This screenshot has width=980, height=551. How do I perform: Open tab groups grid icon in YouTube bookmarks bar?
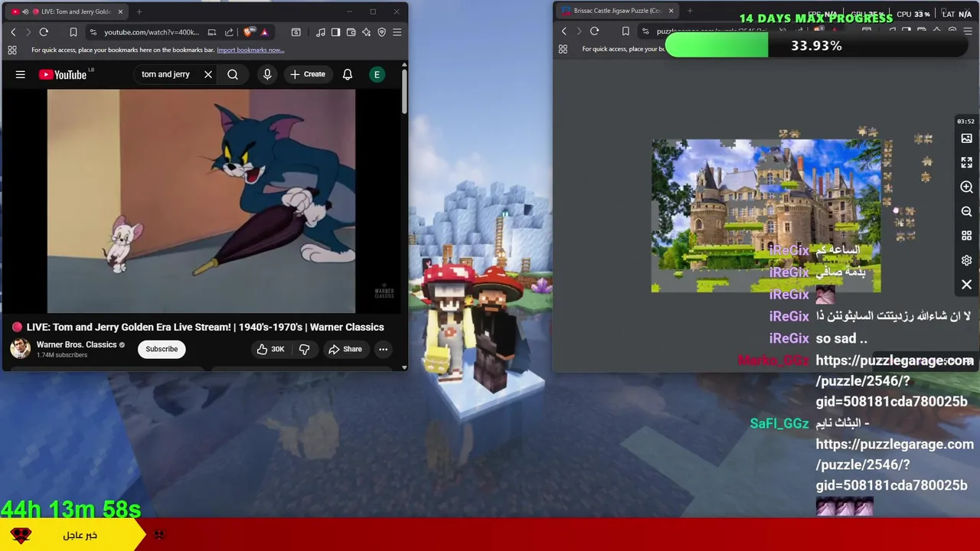[12, 50]
